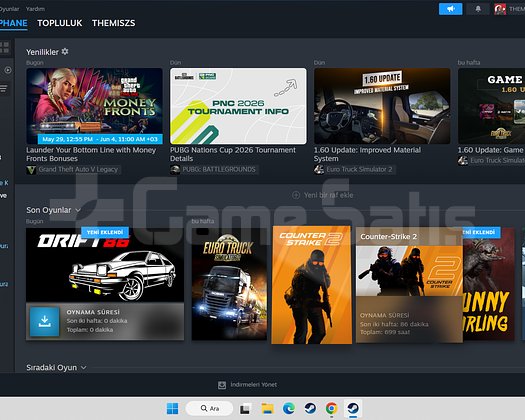This screenshot has height=420, width=525.
Task: Expand the Sıradaki Oyun shelf dropdown
Action: tap(83, 368)
